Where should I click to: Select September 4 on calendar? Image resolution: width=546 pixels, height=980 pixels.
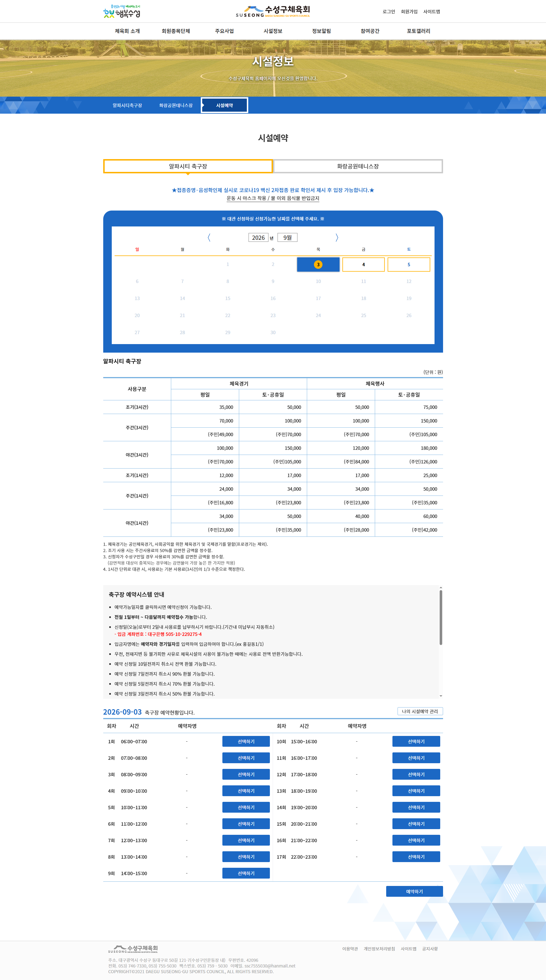(364, 265)
